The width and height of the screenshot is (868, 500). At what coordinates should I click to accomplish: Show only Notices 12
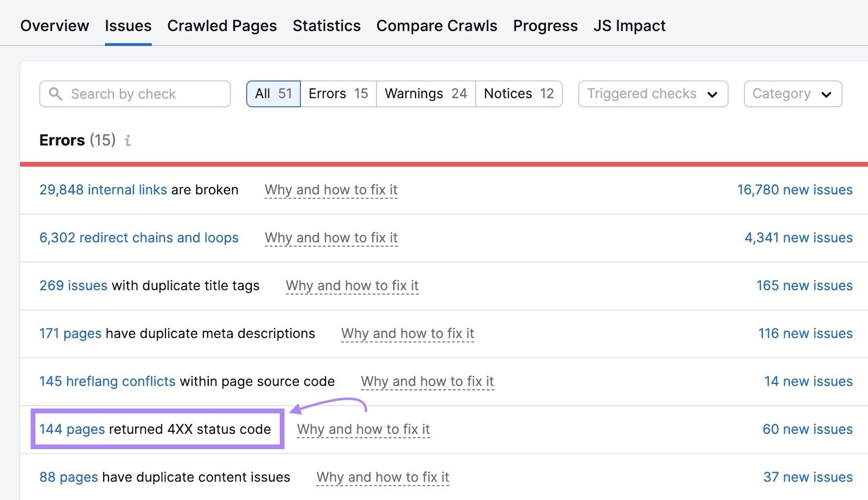(x=519, y=94)
